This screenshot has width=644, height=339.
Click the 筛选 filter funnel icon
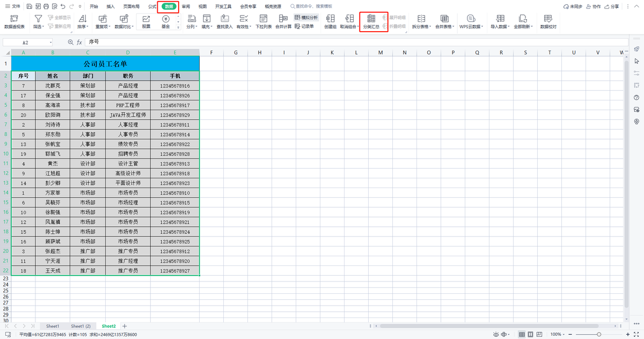(38, 19)
